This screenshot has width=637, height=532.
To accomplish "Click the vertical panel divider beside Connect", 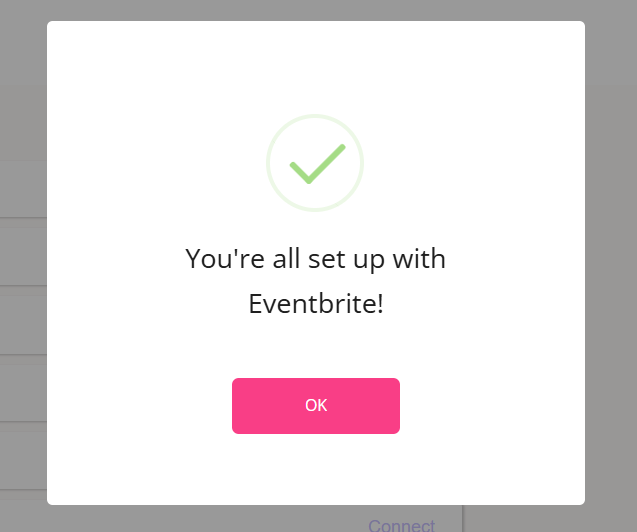I will (x=462, y=519).
